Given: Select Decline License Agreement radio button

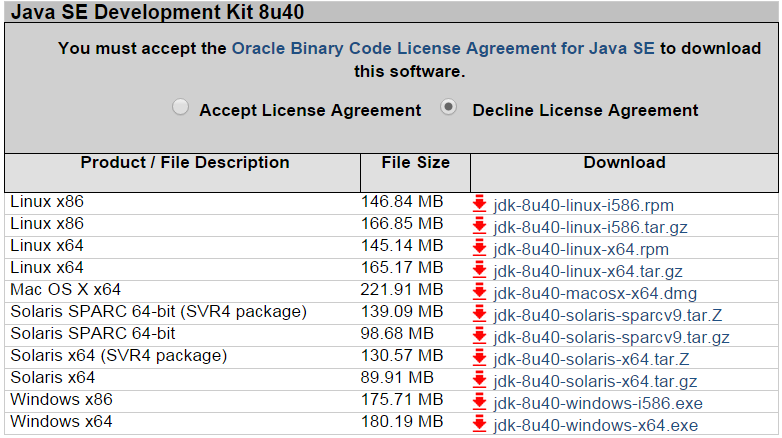Looking at the screenshot, I should tap(450, 108).
